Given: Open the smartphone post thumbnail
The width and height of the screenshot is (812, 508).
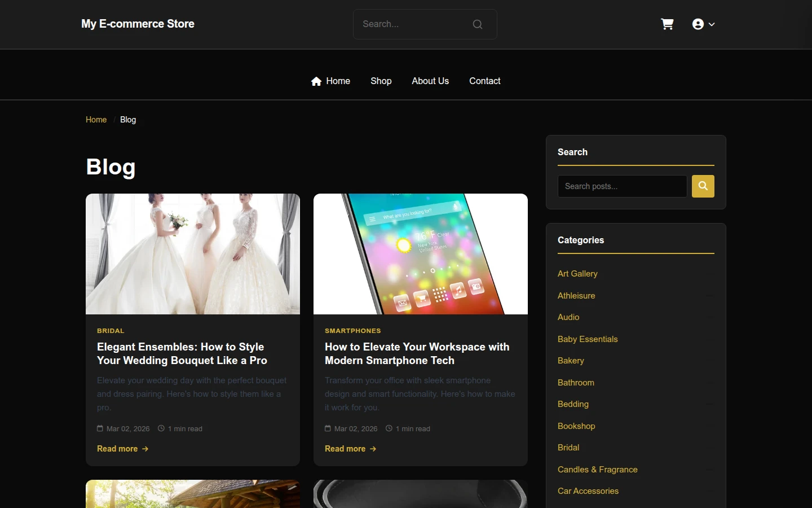Looking at the screenshot, I should pos(421,254).
